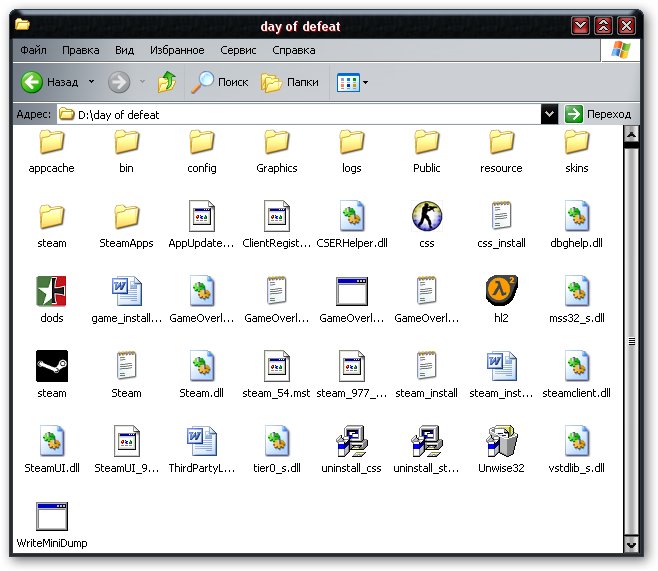
Task: Select the uninstall_css installer icon
Action: (x=352, y=441)
